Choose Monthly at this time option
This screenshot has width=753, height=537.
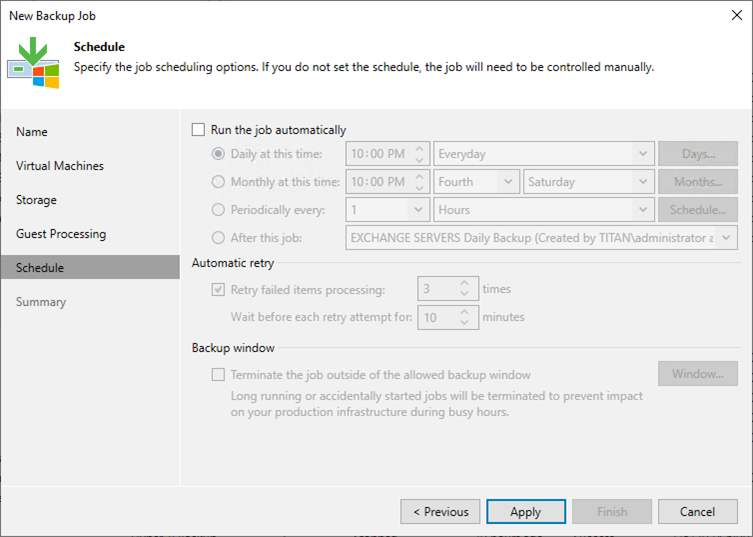pos(218,182)
